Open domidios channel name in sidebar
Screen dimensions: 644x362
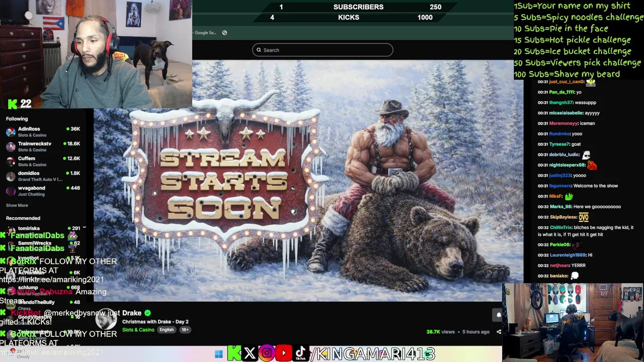click(x=29, y=173)
